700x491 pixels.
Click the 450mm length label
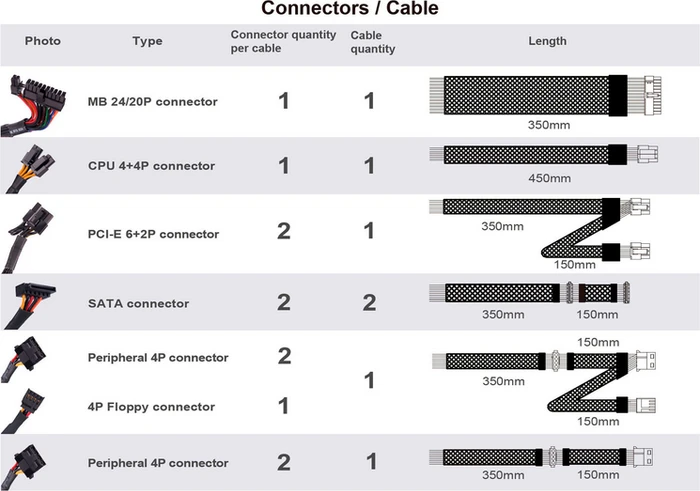[x=550, y=179]
